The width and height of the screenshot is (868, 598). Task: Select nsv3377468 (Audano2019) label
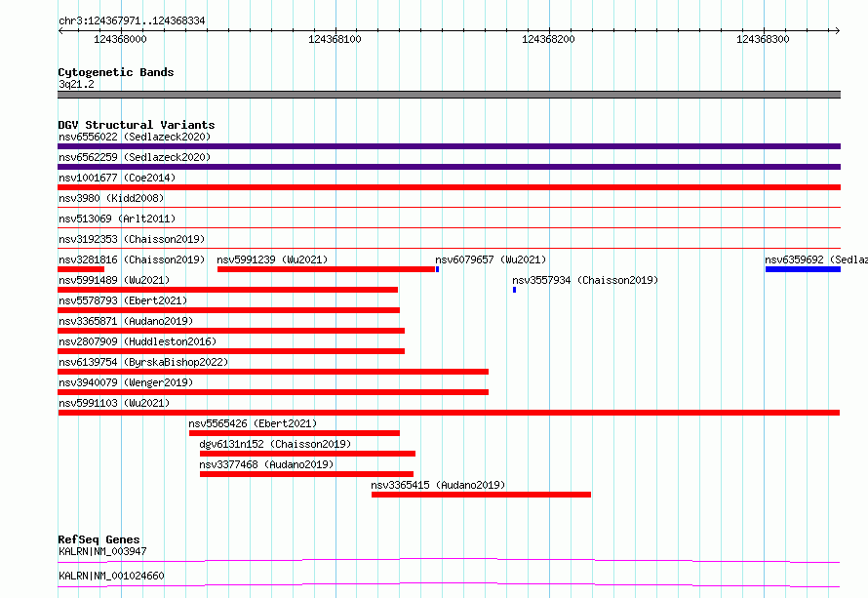click(266, 464)
